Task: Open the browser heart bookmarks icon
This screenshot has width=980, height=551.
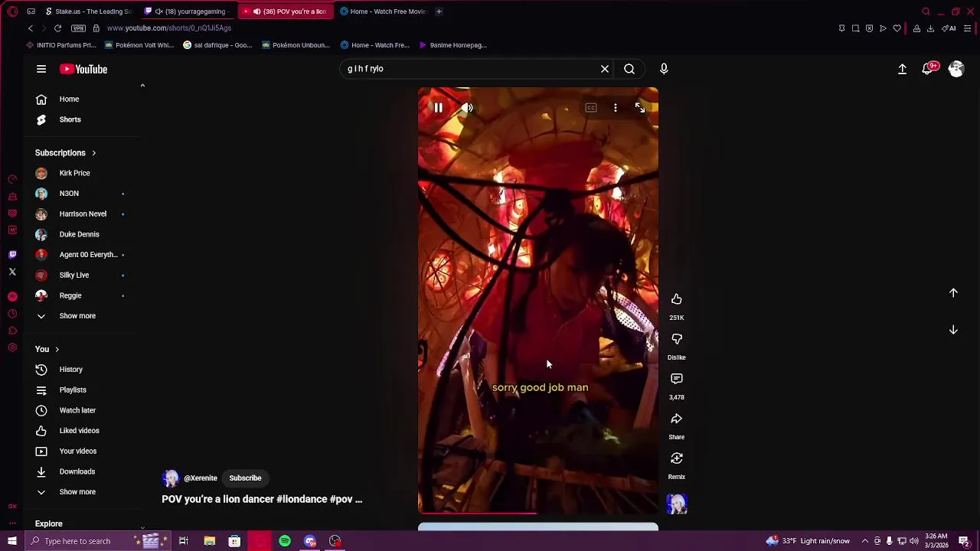Action: 897,28
